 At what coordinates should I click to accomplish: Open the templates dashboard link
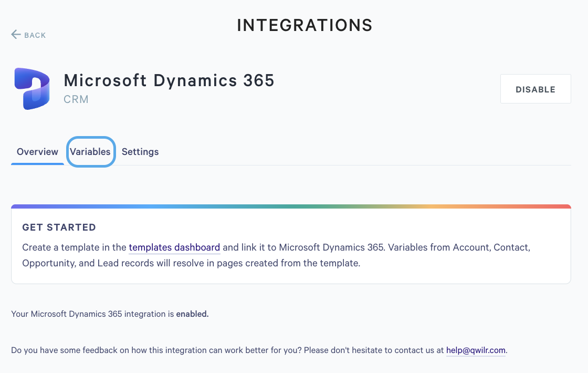[x=174, y=247]
